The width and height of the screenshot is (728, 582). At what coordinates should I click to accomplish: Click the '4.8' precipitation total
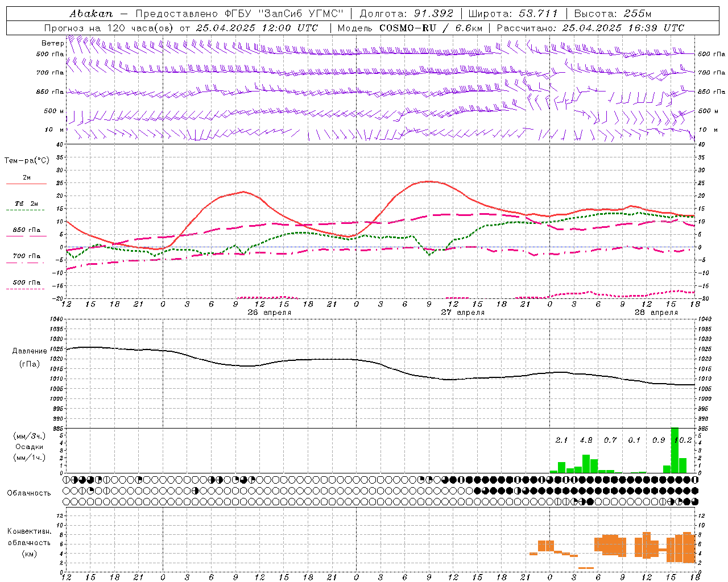click(x=586, y=440)
